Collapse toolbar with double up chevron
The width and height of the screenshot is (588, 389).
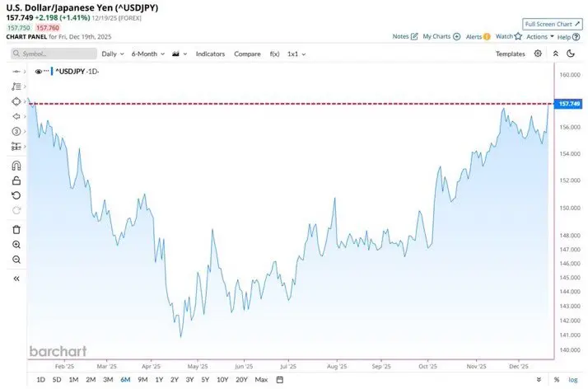(556, 54)
